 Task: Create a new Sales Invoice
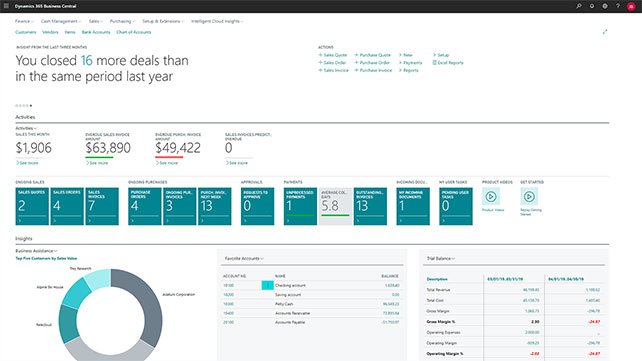coord(333,70)
